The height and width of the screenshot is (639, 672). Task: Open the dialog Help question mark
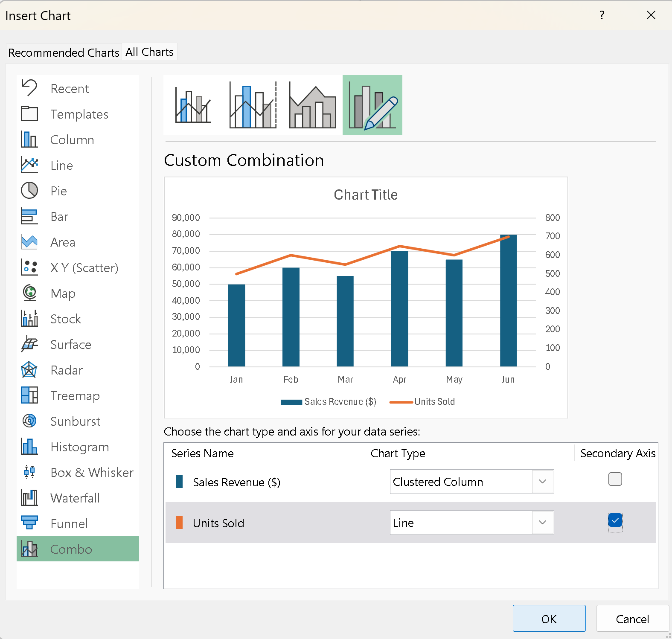click(x=602, y=15)
